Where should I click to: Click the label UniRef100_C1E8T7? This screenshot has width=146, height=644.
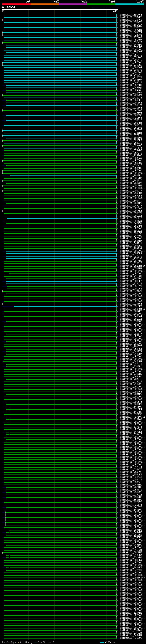(131, 334)
